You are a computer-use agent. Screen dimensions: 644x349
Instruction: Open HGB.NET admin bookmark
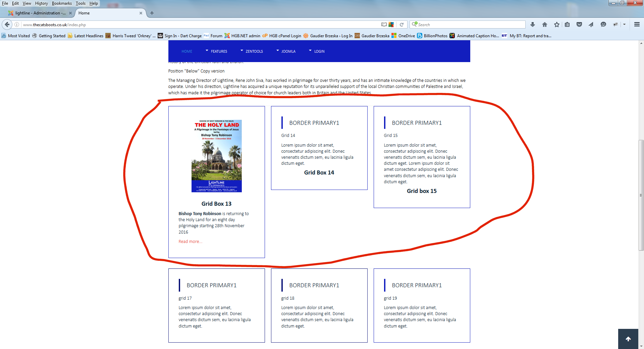click(x=243, y=36)
